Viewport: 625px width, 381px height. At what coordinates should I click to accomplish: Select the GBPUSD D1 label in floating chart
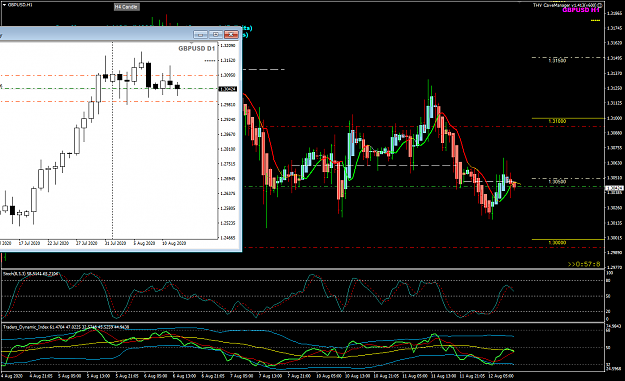coord(197,48)
